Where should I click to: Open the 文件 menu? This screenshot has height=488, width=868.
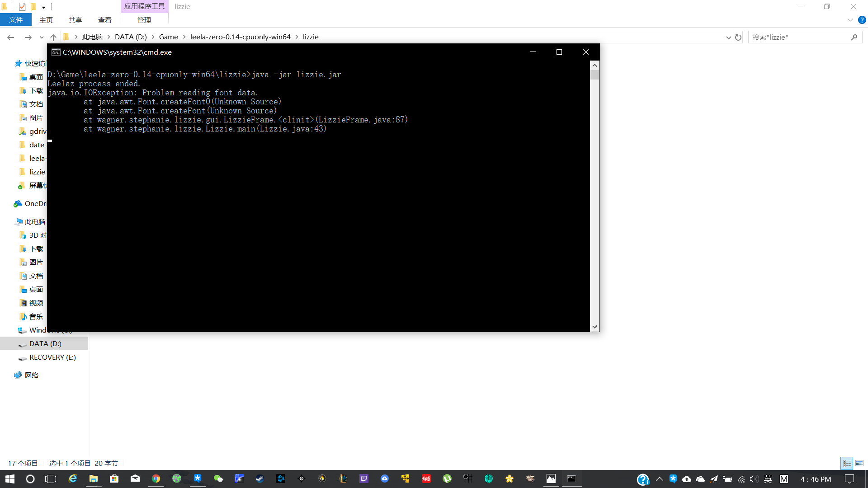coord(16,19)
